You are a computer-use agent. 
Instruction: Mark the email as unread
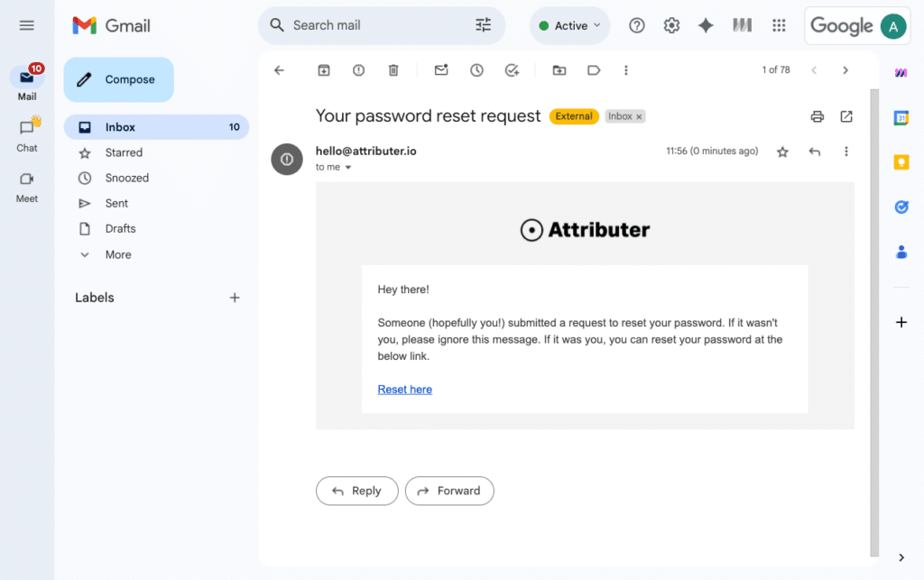pos(441,70)
